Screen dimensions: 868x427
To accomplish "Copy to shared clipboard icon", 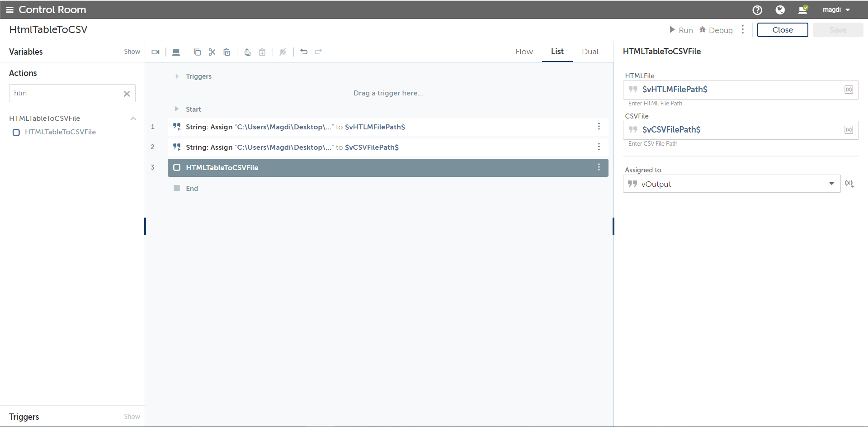I will [247, 52].
